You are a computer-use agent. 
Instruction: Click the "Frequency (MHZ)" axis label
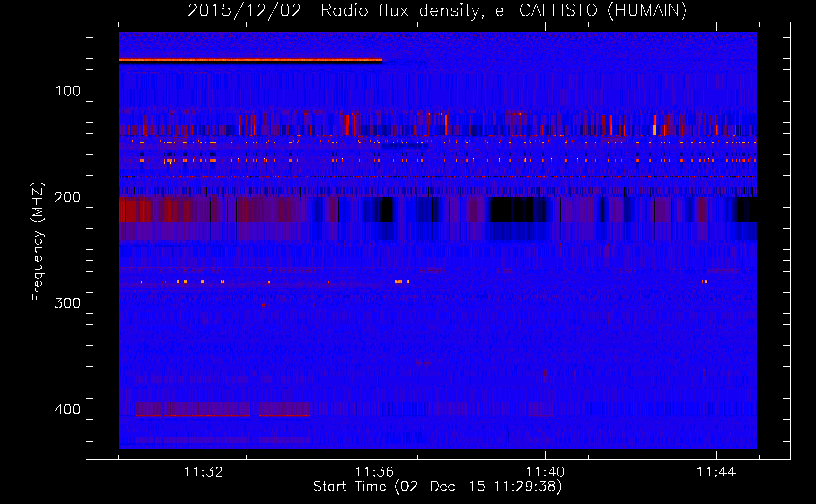point(38,242)
